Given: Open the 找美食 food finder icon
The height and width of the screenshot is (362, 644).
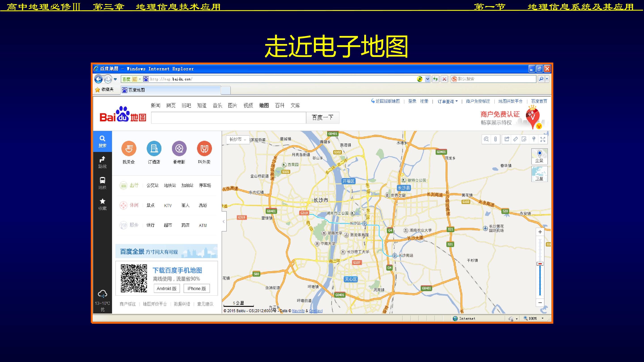Looking at the screenshot, I should pos(129,148).
